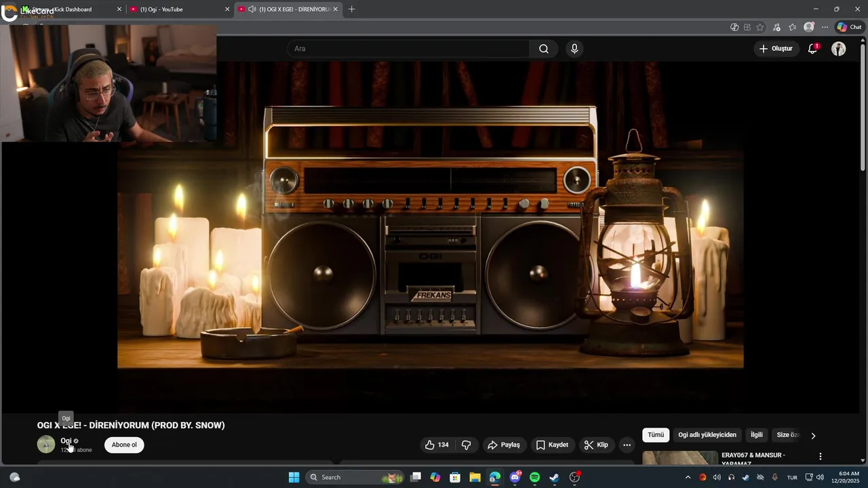868x488 pixels.
Task: Open browser settings and more menu
Action: 825,27
